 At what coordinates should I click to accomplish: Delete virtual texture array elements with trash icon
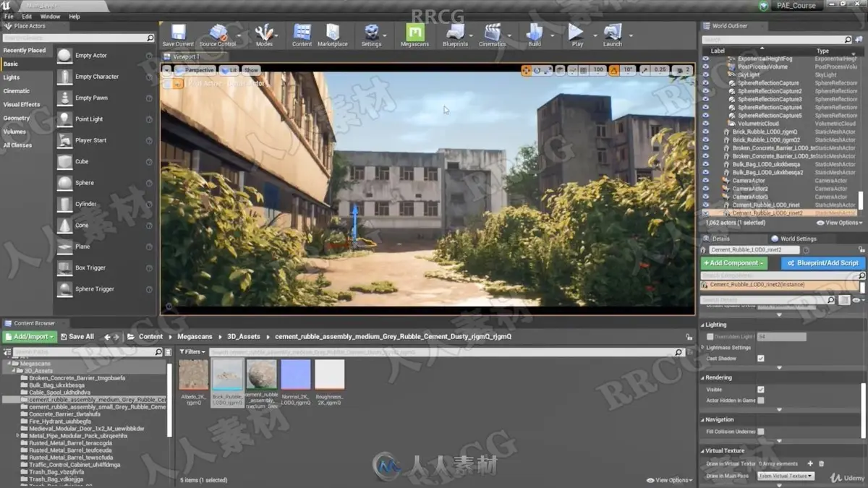[x=822, y=463]
